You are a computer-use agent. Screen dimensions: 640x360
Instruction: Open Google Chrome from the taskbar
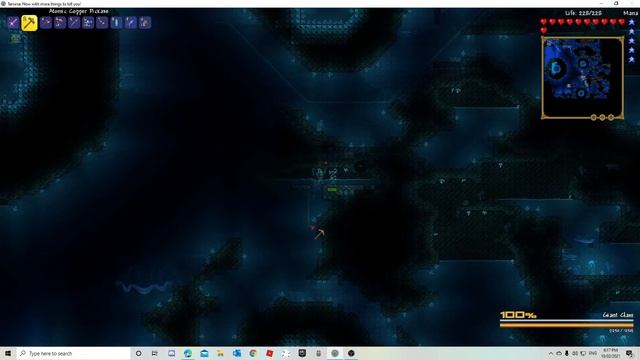[x=253, y=353]
